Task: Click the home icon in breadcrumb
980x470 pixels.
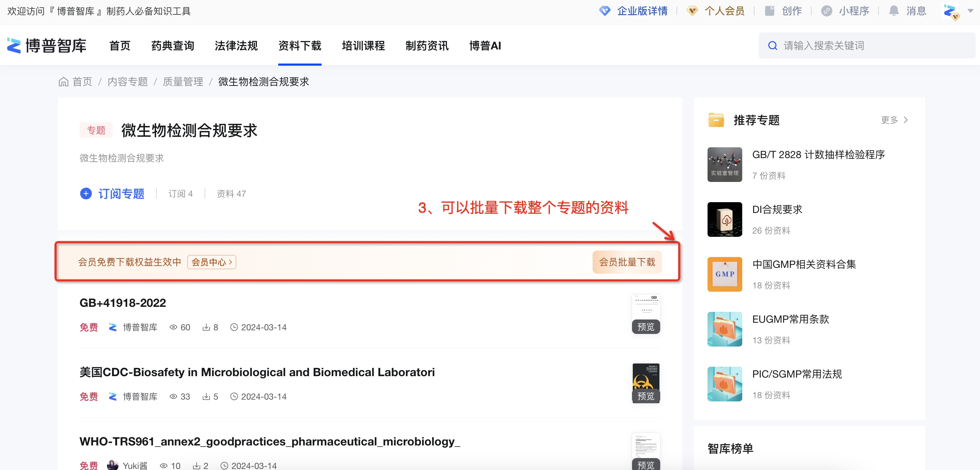Action: [x=64, y=82]
